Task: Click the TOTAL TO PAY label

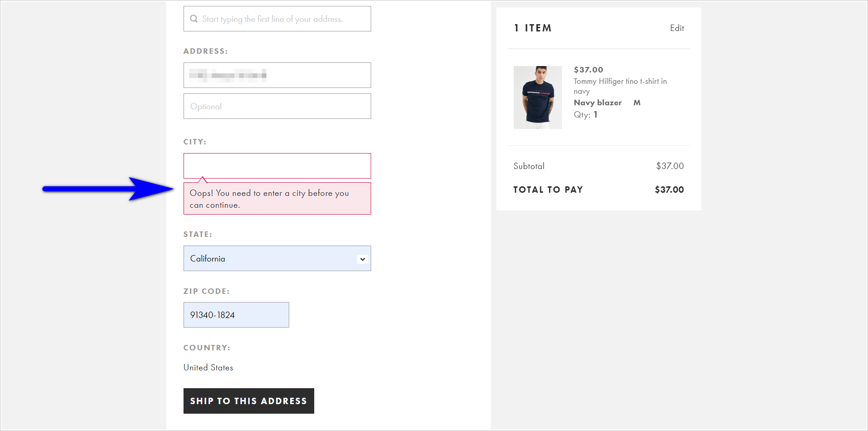Action: click(x=548, y=190)
